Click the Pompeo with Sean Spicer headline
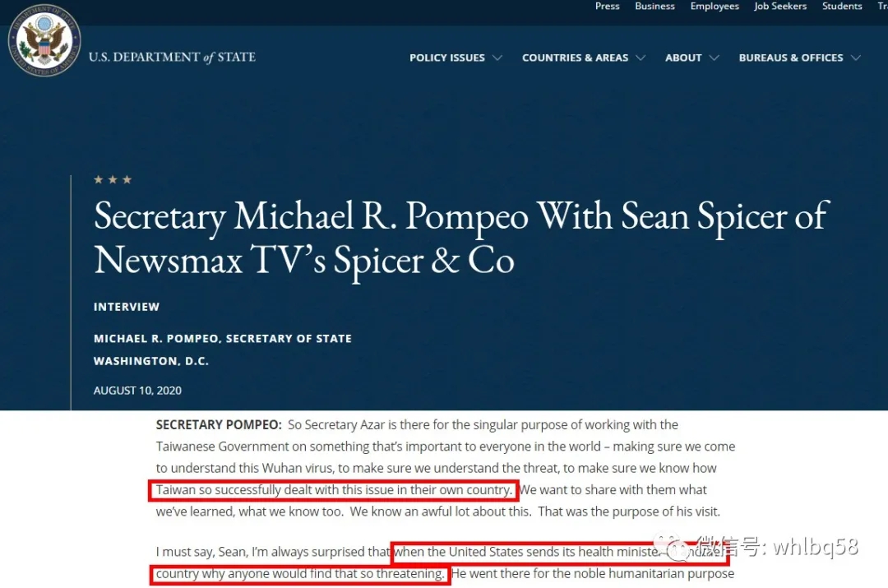This screenshot has height=588, width=888. point(460,238)
